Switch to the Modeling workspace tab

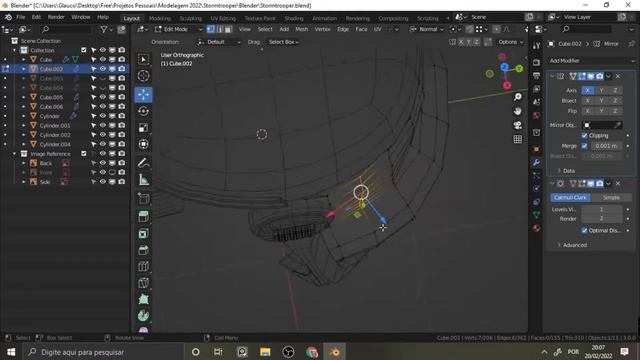(160, 18)
